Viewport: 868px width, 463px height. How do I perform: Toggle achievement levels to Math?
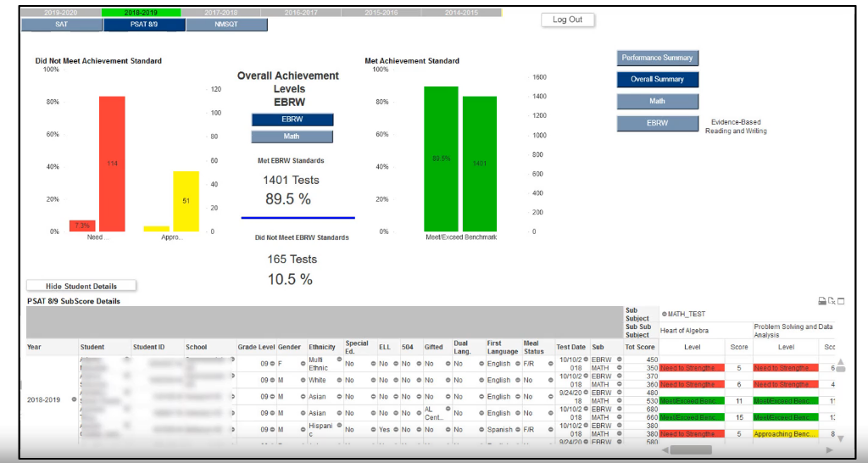(x=292, y=137)
